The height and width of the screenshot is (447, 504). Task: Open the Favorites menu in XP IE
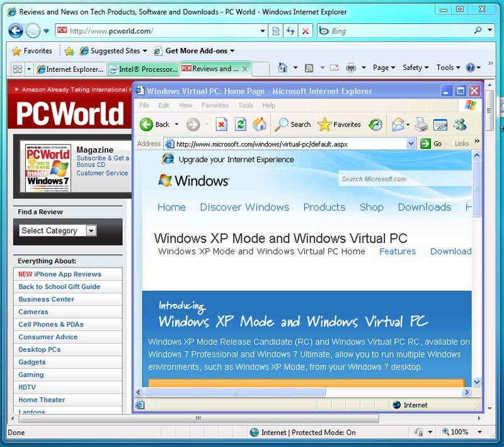(x=215, y=105)
